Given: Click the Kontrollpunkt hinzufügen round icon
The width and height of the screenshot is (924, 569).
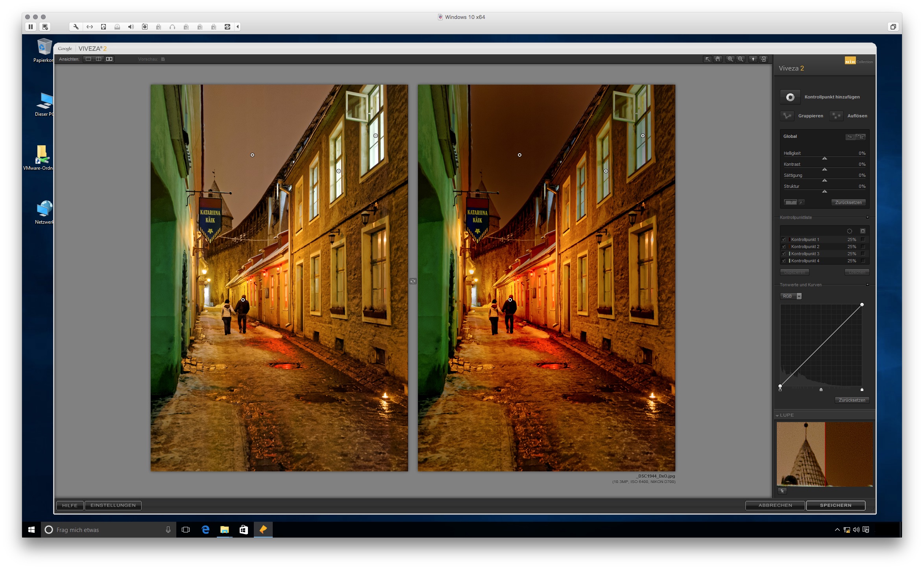Looking at the screenshot, I should [x=790, y=97].
